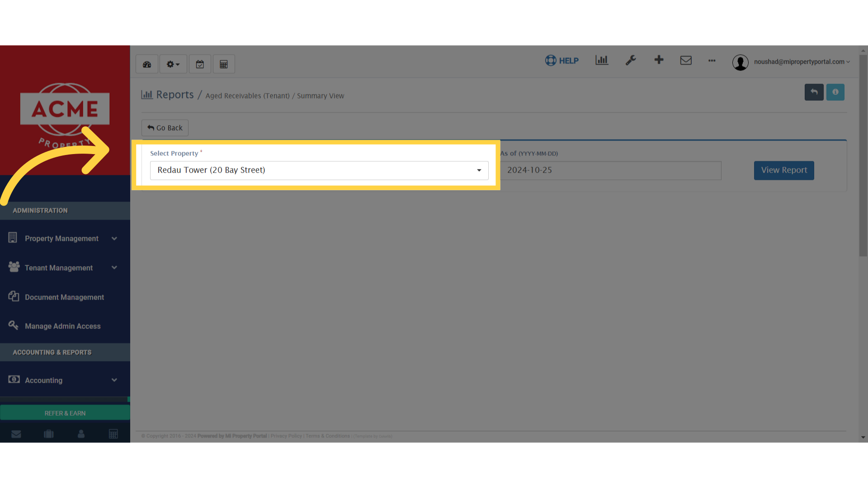Open the reports bar chart icon

point(602,60)
